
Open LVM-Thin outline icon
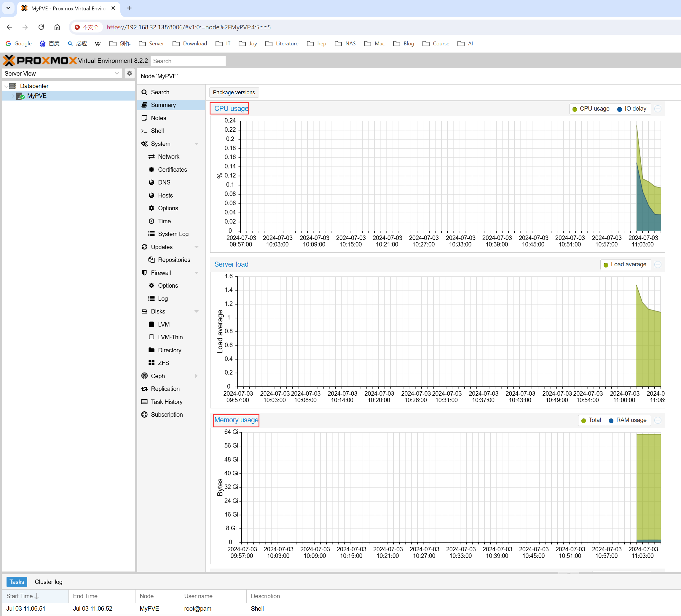[151, 337]
